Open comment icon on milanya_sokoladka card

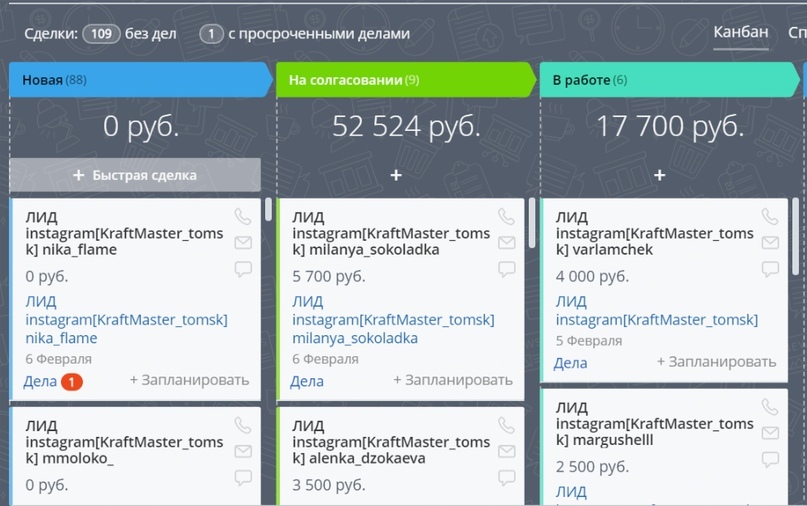pyautogui.click(x=506, y=269)
